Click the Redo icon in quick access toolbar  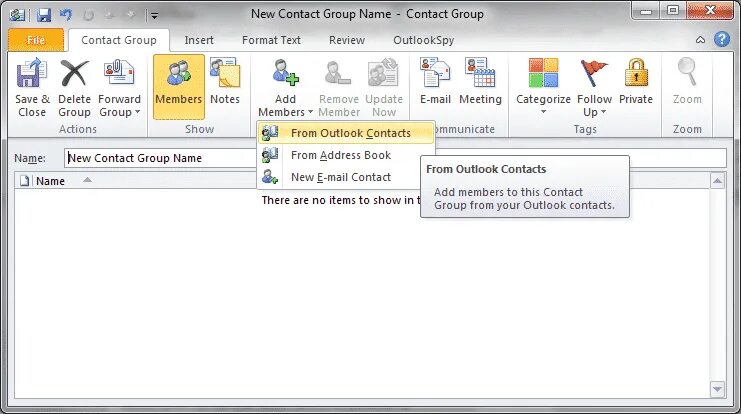point(88,15)
